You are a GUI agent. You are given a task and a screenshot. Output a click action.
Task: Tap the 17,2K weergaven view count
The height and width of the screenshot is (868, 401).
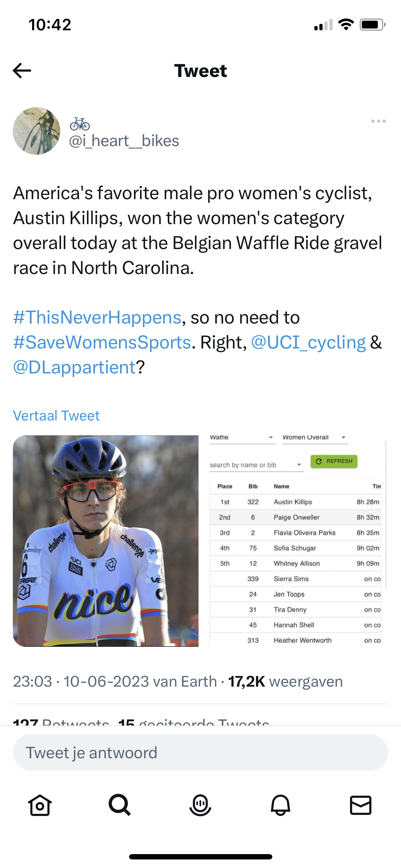point(285,682)
